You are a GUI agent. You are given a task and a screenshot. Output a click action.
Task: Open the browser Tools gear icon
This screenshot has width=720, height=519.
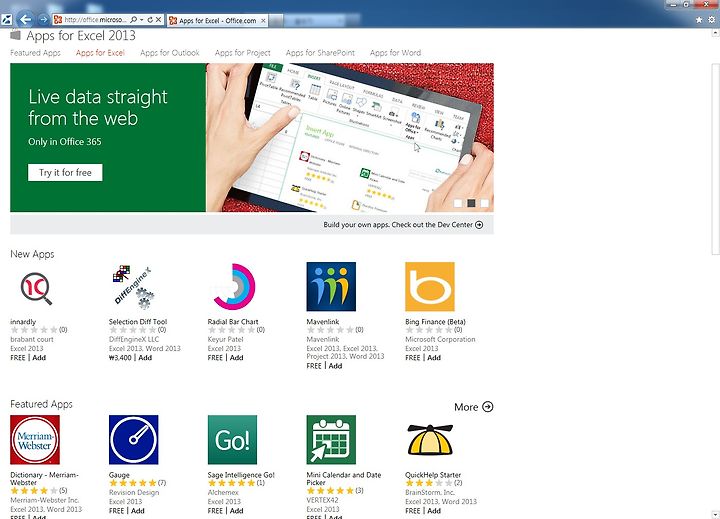click(x=711, y=20)
